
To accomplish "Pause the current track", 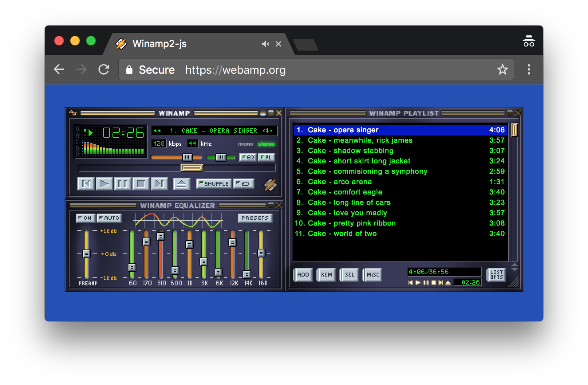I will [x=122, y=183].
